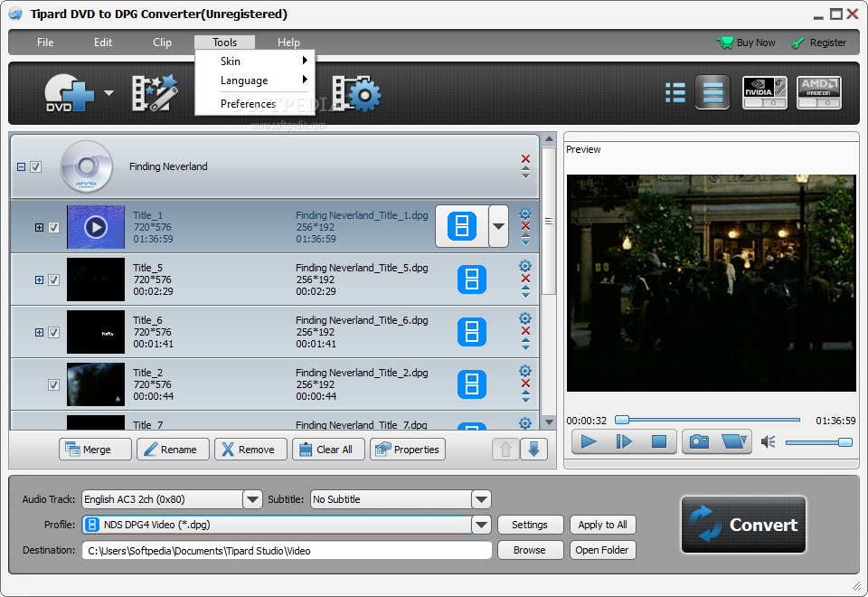The image size is (868, 597).
Task: Open the snapshot folder icon in preview
Action: [734, 441]
